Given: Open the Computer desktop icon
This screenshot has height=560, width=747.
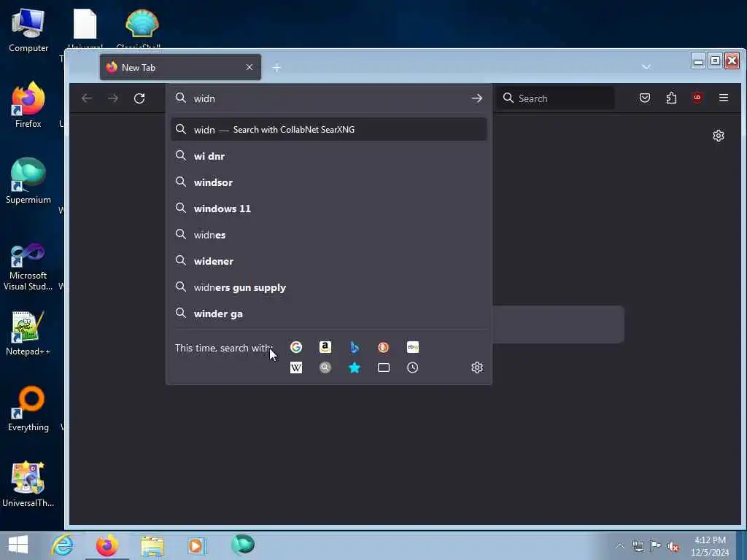Looking at the screenshot, I should pos(28,31).
